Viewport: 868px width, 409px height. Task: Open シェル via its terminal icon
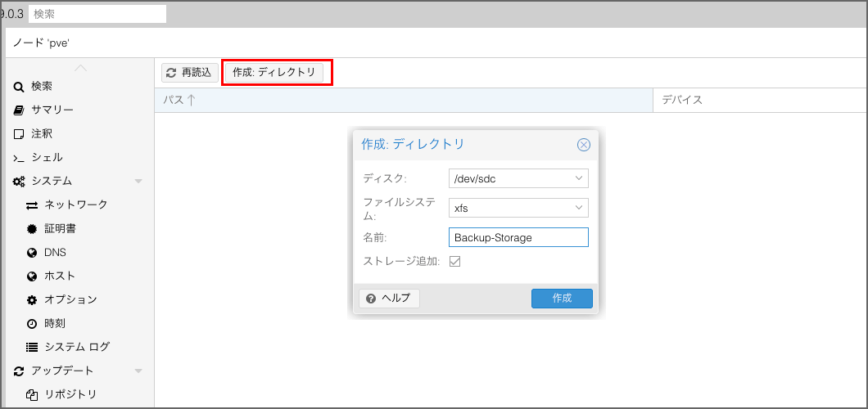(19, 158)
